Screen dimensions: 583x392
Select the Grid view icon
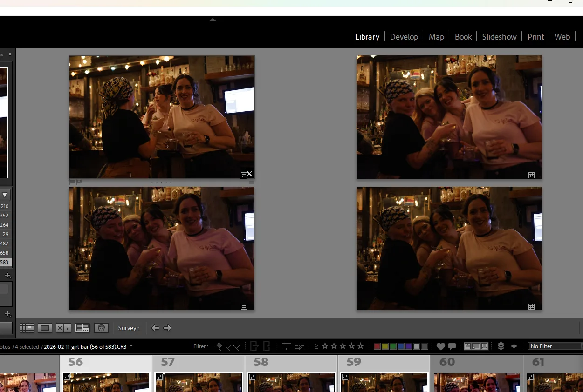pyautogui.click(x=27, y=328)
